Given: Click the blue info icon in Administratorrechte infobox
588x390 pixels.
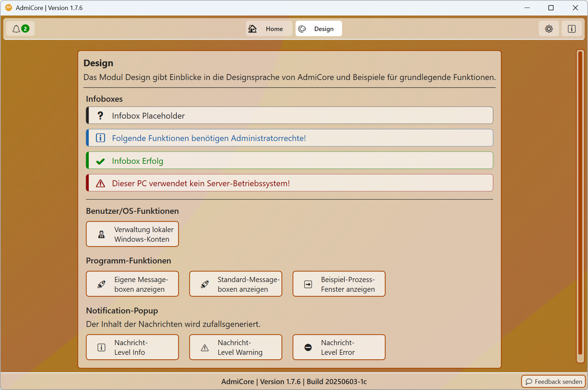Looking at the screenshot, I should [x=100, y=138].
